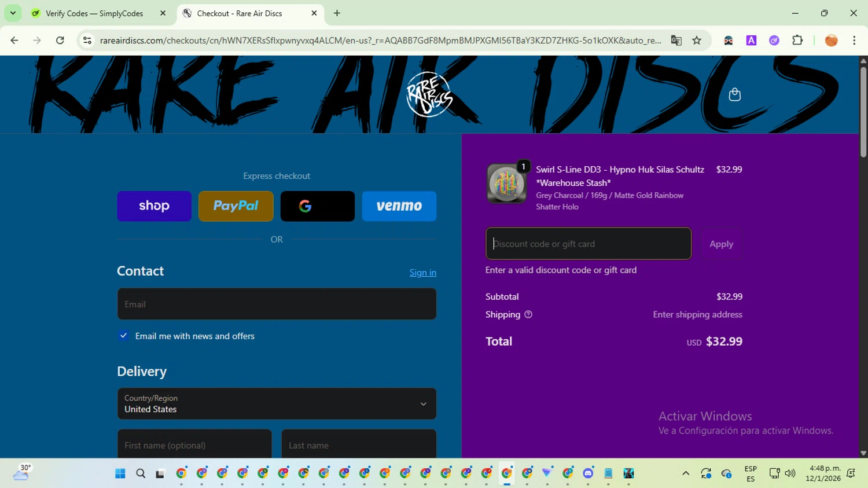The height and width of the screenshot is (488, 868).
Task: Click the page vertical scrollbar thumb
Action: click(863, 111)
